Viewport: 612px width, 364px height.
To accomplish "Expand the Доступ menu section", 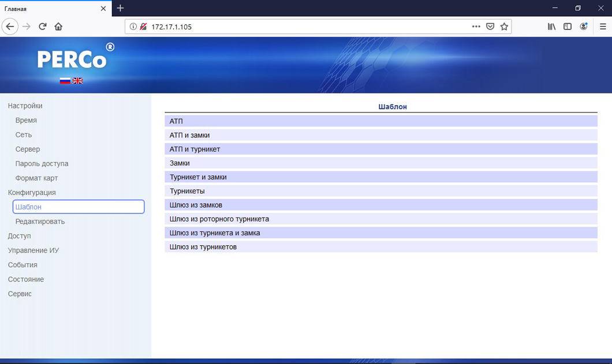I will 19,236.
